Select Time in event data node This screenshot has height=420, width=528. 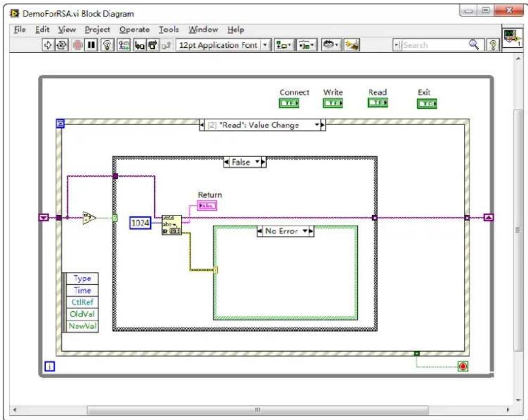coord(83,290)
